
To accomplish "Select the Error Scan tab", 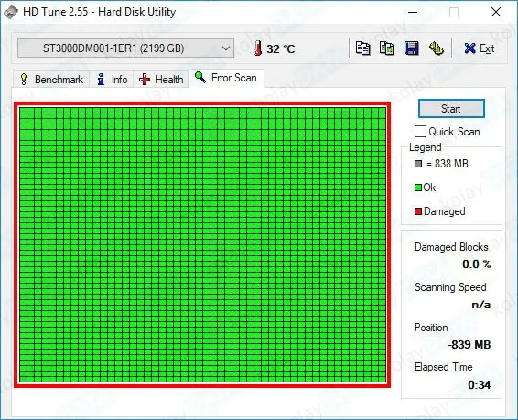I will point(226,78).
